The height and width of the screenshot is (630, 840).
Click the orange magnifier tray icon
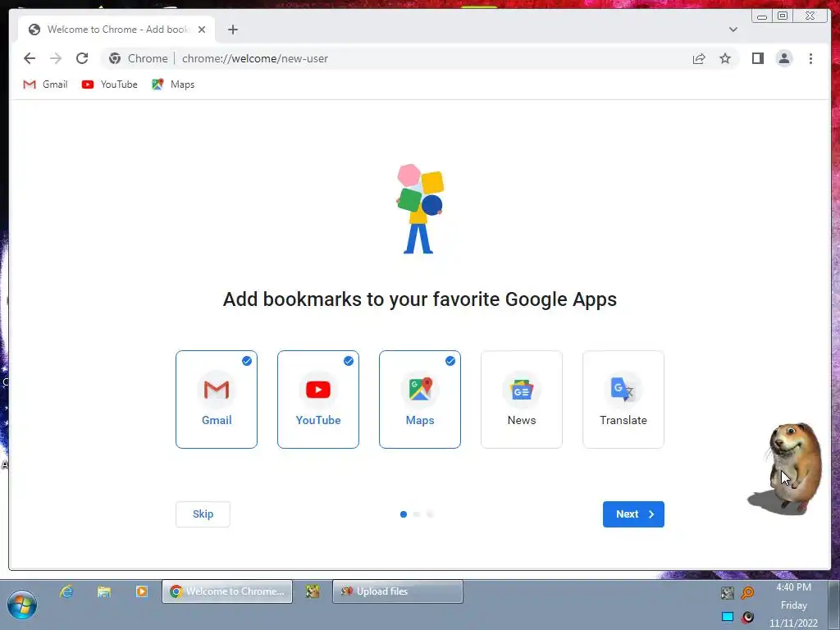click(747, 592)
